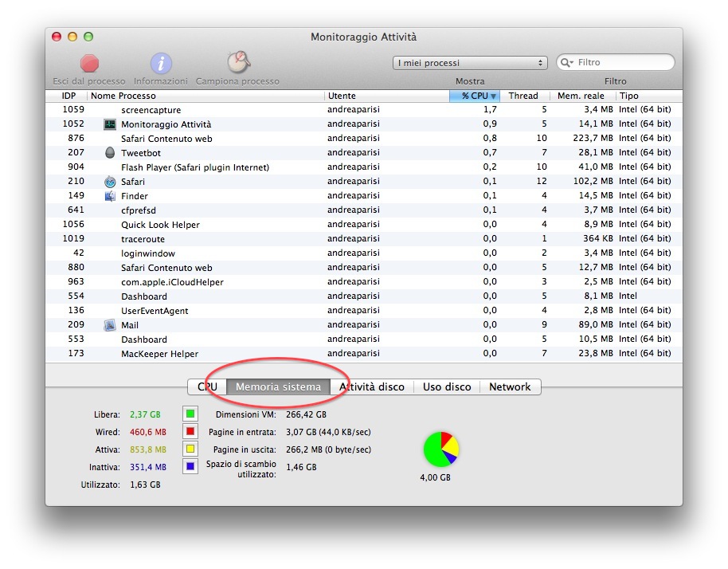This screenshot has width=728, height=569.
Task: Click the red Wired color swatch
Action: tap(190, 431)
